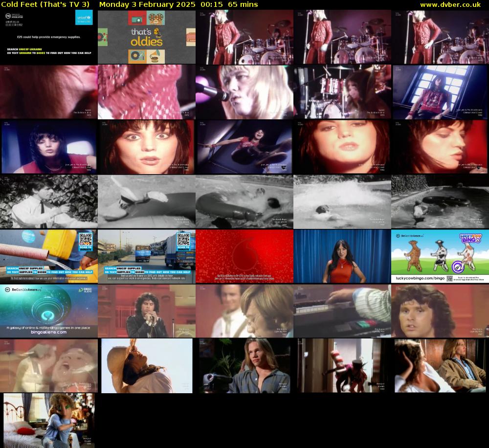Screen dimensions: 489x448
Task: Click the www.dvber.co.uk link text
Action: [x=450, y=5]
